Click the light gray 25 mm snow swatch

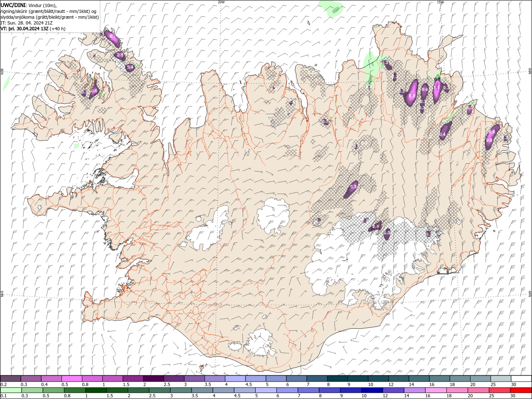click(x=501, y=379)
